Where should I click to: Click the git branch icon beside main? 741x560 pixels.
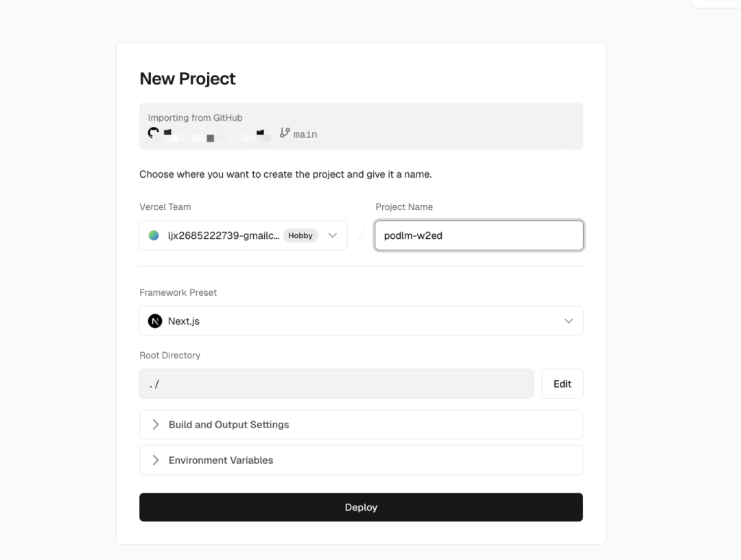tap(285, 133)
